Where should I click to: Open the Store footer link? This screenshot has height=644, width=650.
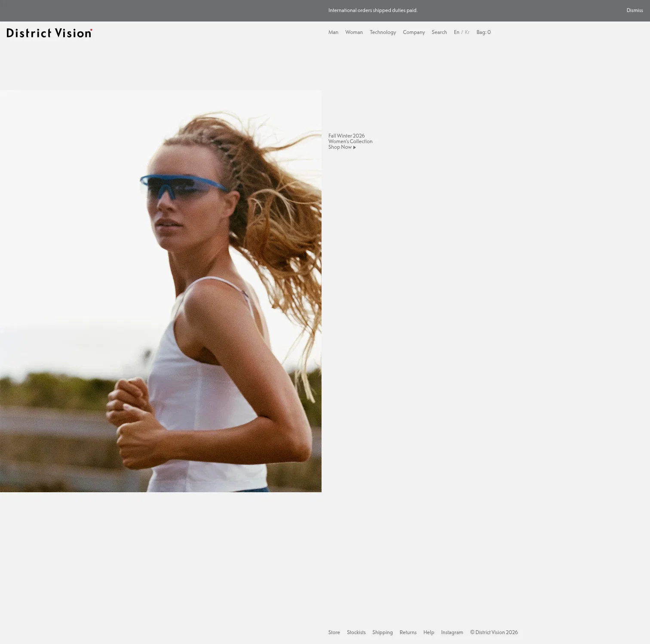[x=334, y=632]
